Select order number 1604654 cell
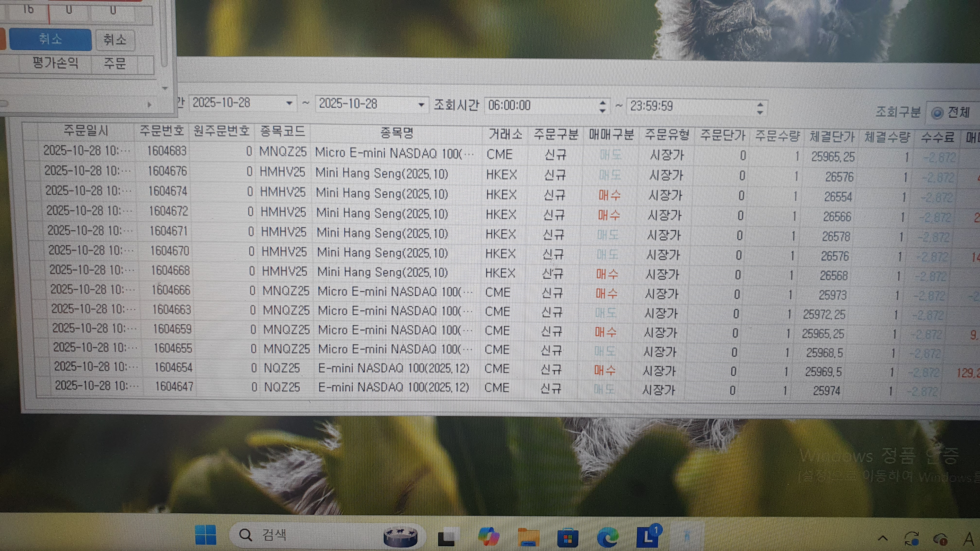980x551 pixels. (174, 367)
